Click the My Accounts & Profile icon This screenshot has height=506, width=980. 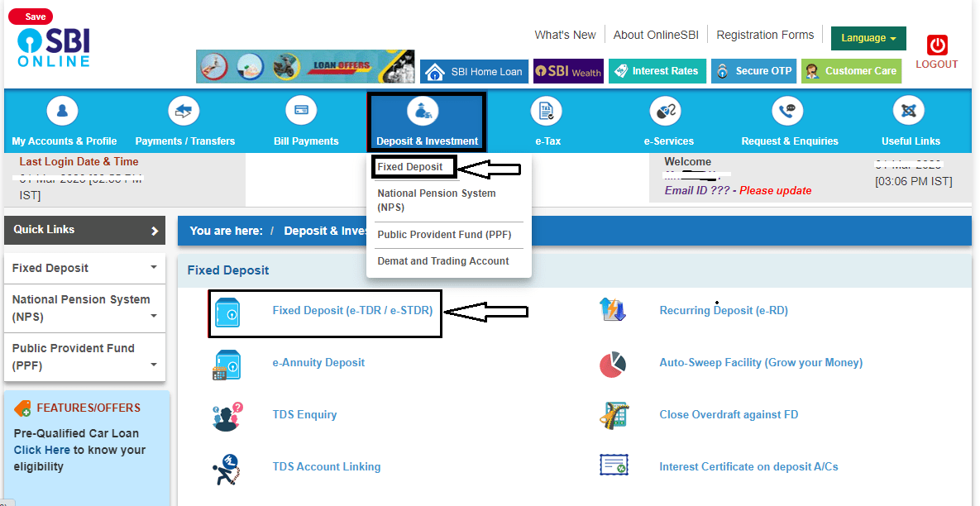tap(63, 111)
